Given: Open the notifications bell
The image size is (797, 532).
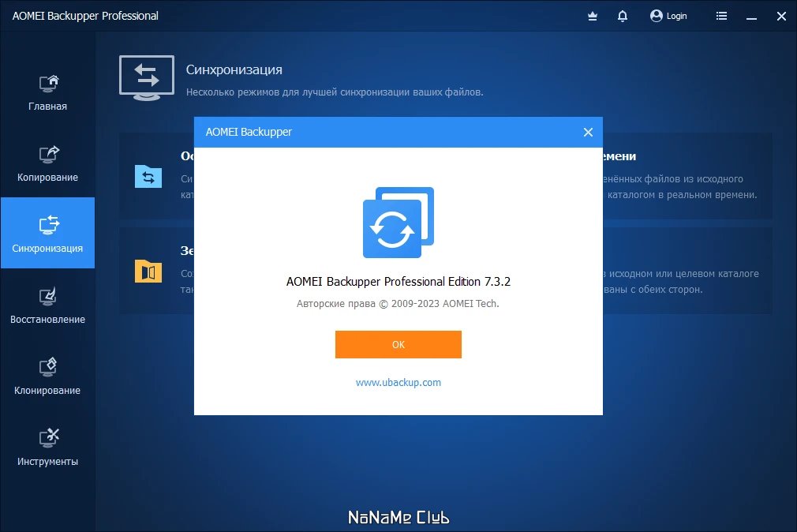Looking at the screenshot, I should tap(623, 17).
